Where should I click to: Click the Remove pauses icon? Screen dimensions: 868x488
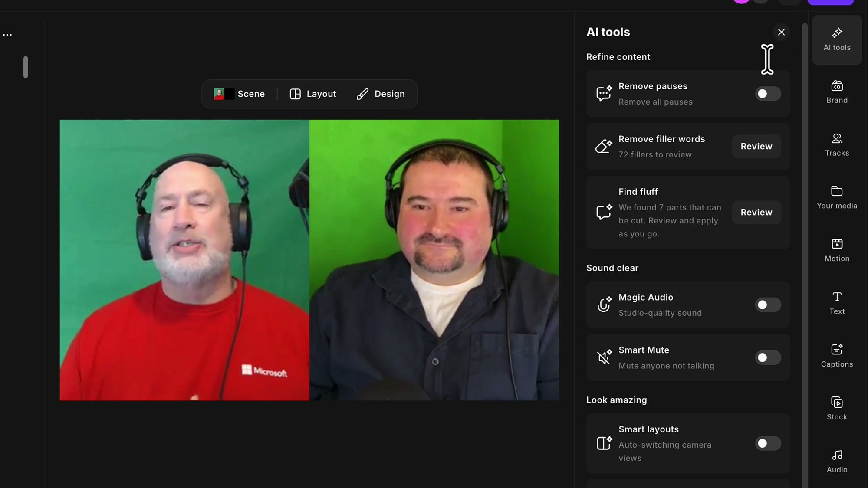pyautogui.click(x=604, y=93)
